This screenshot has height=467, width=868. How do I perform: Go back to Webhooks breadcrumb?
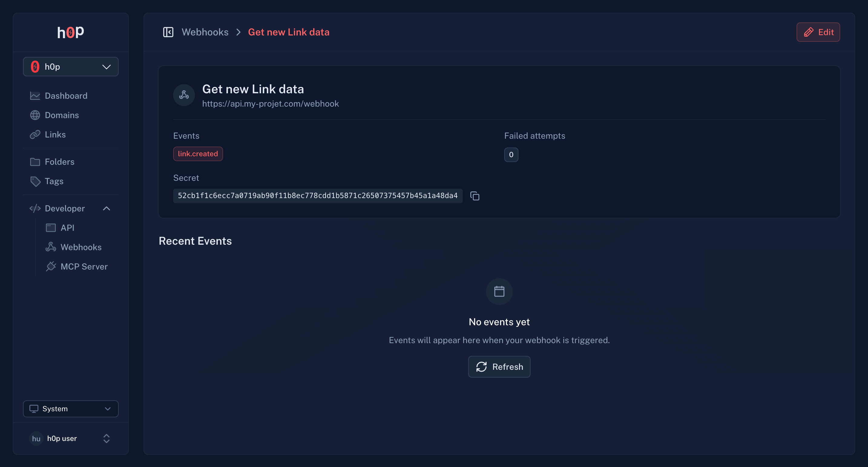pos(205,32)
